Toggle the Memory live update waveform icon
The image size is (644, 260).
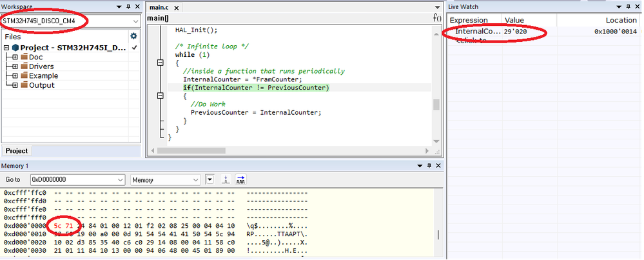click(240, 180)
